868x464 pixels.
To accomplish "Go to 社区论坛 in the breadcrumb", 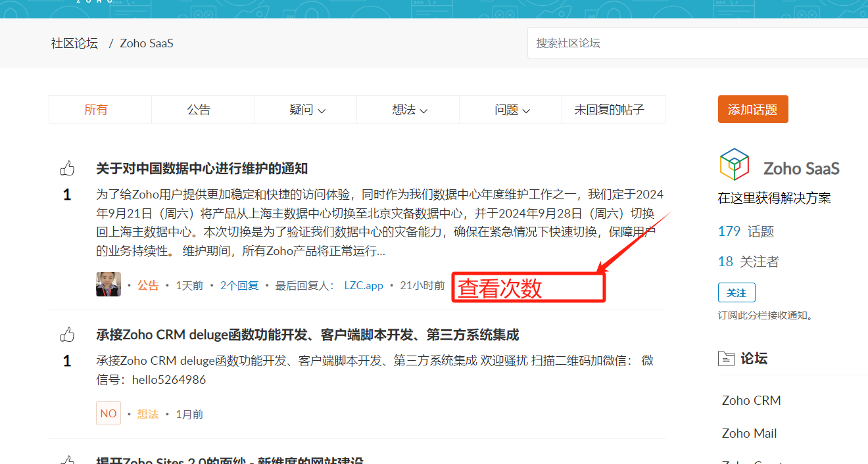I will pos(74,43).
